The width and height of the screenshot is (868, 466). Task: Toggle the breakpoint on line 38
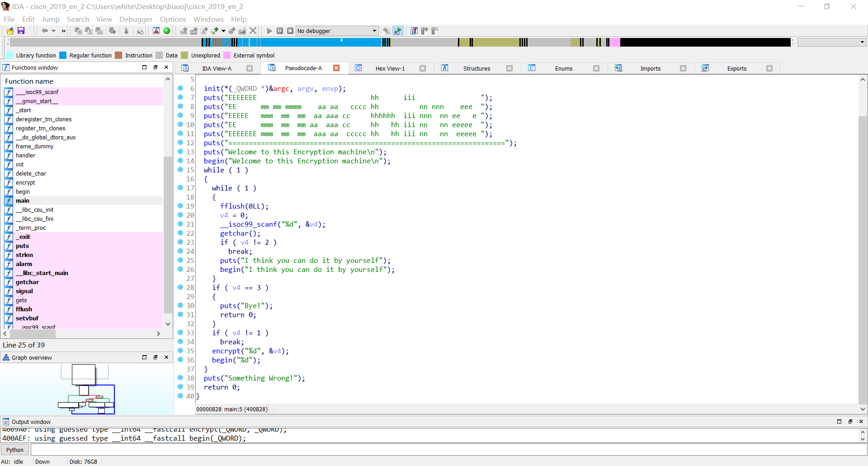pyautogui.click(x=180, y=378)
